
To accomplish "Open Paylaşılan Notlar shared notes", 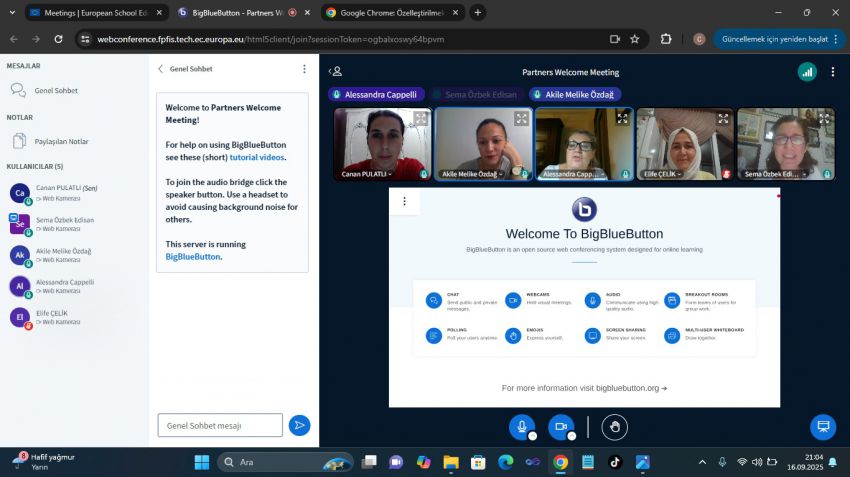I will tap(61, 141).
